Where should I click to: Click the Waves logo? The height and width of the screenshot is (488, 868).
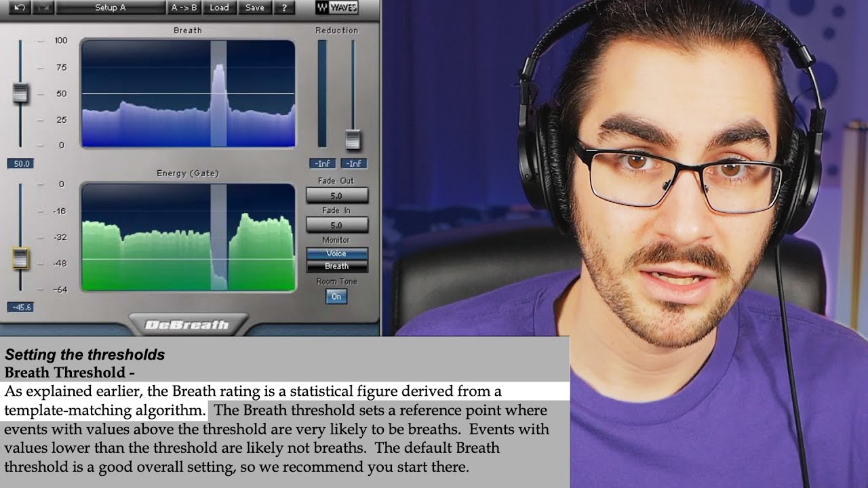[336, 8]
